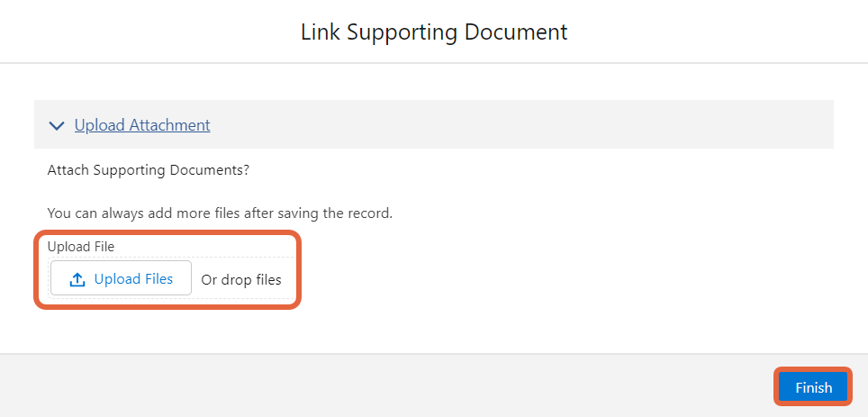Click the word 'record' in the helper sentence
This screenshot has width=868, height=417.
click(x=372, y=213)
